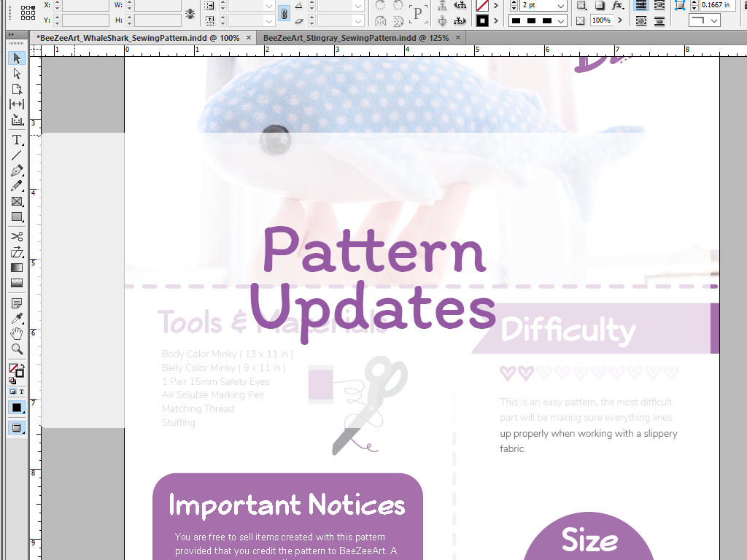Click the Rotate 90° clockwise icon
This screenshot has height=560, width=747.
click(380, 5)
